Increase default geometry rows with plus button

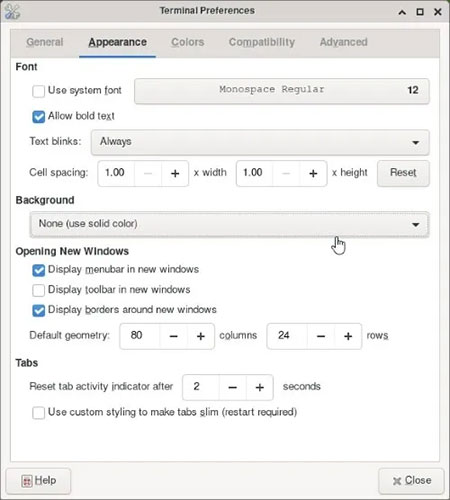[348, 336]
